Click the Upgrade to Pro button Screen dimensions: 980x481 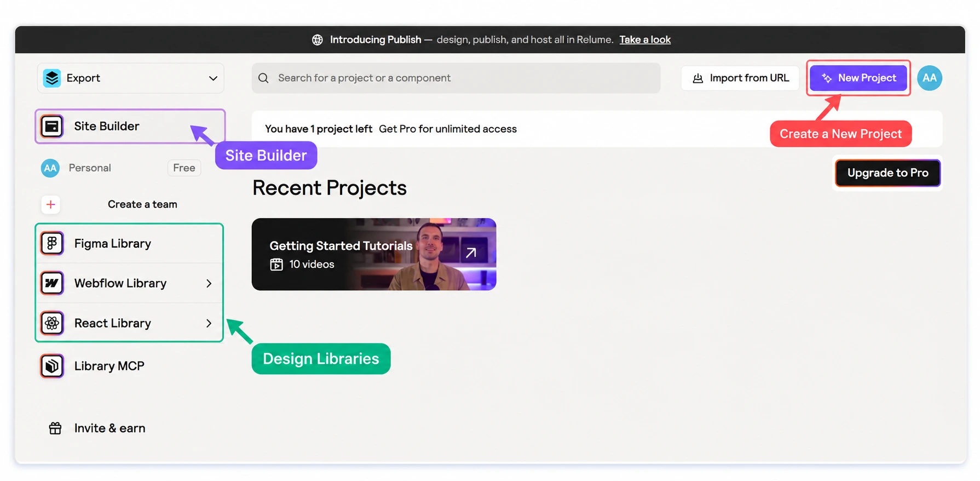[x=888, y=173]
